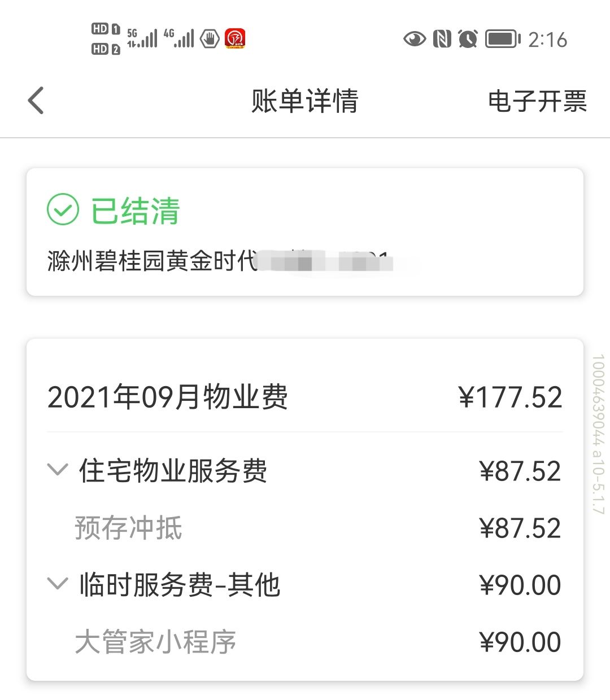Tap the alarm clock status icon
This screenshot has width=610, height=700.
tap(468, 39)
